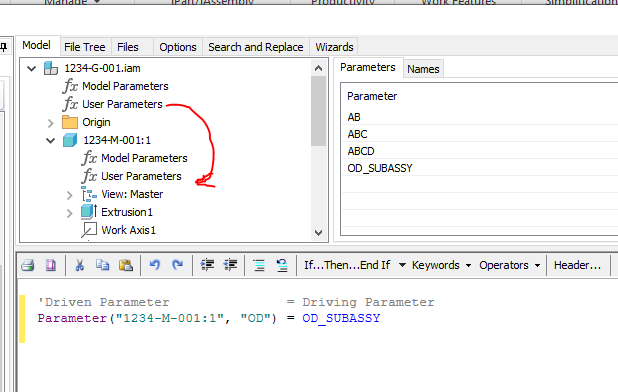
Task: Open the Wizards tab
Action: [x=334, y=47]
